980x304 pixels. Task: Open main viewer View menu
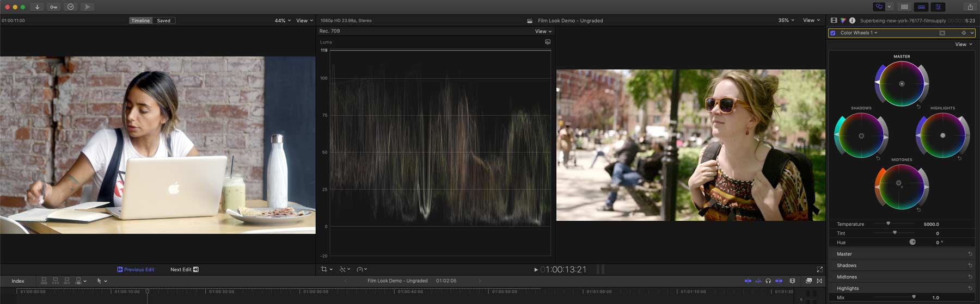point(811,20)
